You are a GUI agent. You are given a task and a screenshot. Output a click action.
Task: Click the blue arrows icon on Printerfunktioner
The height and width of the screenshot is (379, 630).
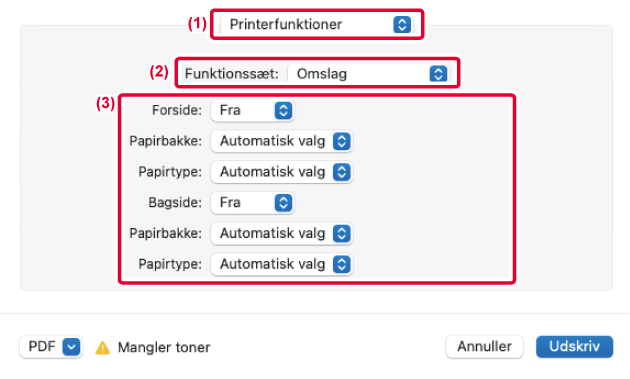pyautogui.click(x=402, y=25)
